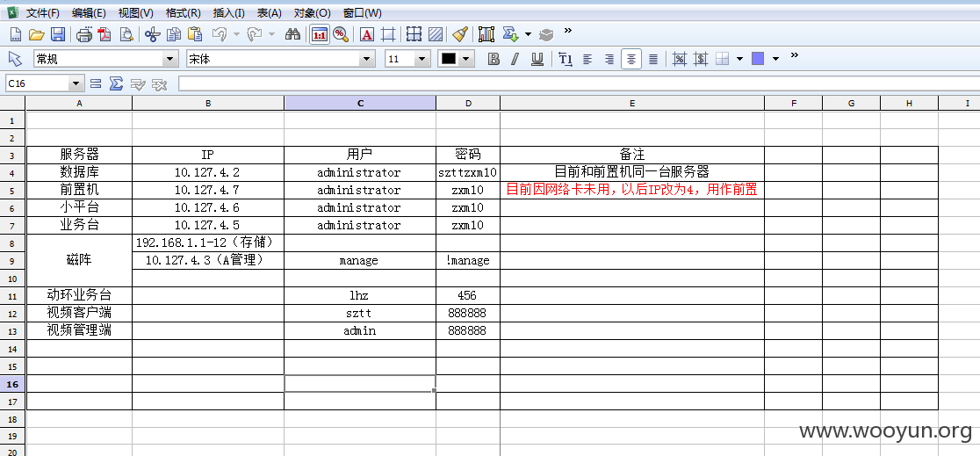Open background color dropdown arrow
Screen dimensions: 980x456
[x=775, y=59]
